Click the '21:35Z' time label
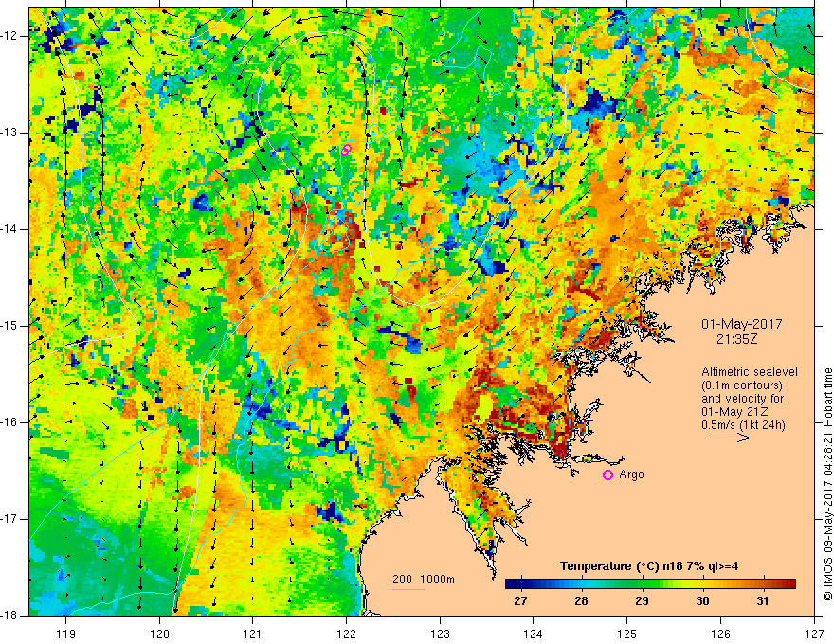Image resolution: width=834 pixels, height=644 pixels. 736,340
